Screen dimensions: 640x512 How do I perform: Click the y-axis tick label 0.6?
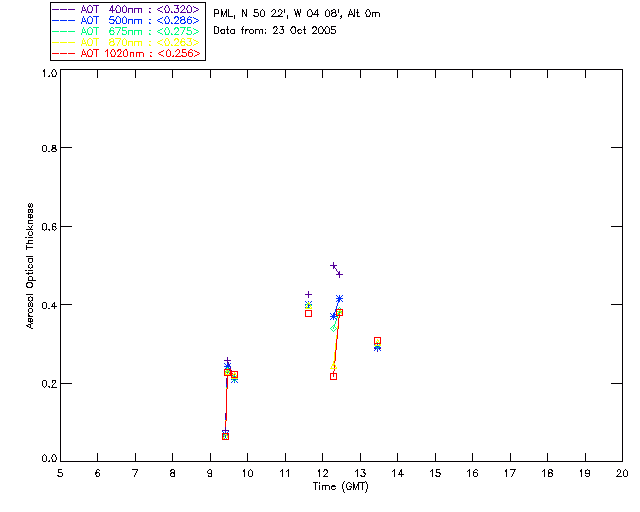(x=49, y=227)
